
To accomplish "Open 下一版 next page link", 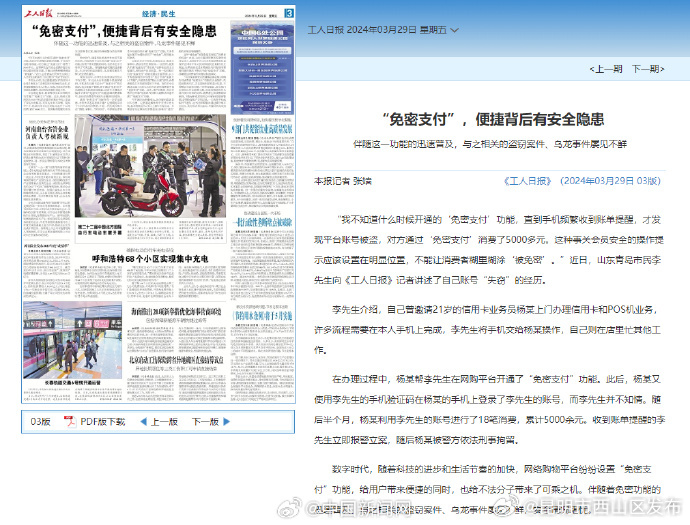I will (205, 422).
